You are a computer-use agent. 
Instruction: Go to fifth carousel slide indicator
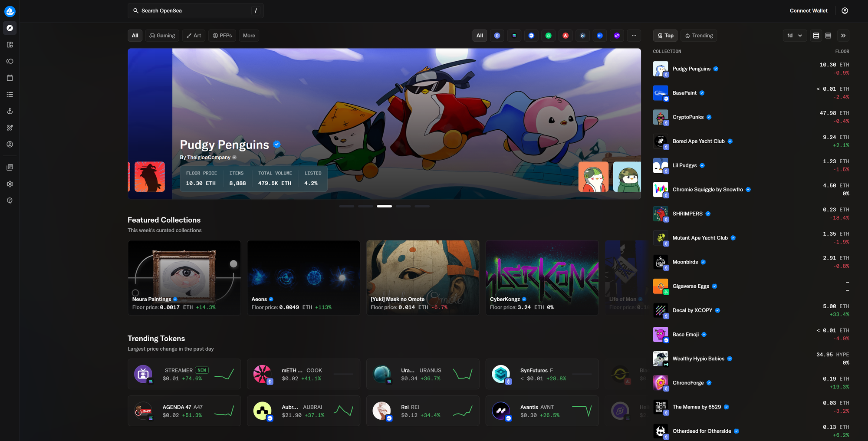[x=422, y=206]
